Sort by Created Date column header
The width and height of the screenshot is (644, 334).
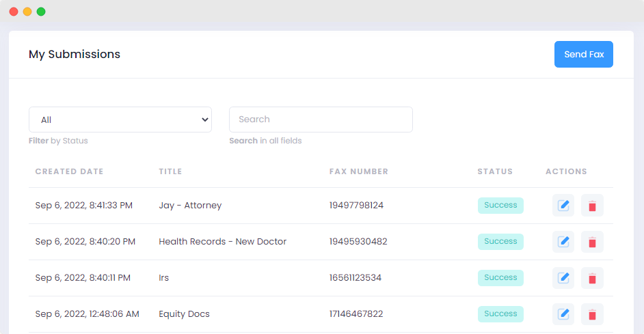click(69, 171)
